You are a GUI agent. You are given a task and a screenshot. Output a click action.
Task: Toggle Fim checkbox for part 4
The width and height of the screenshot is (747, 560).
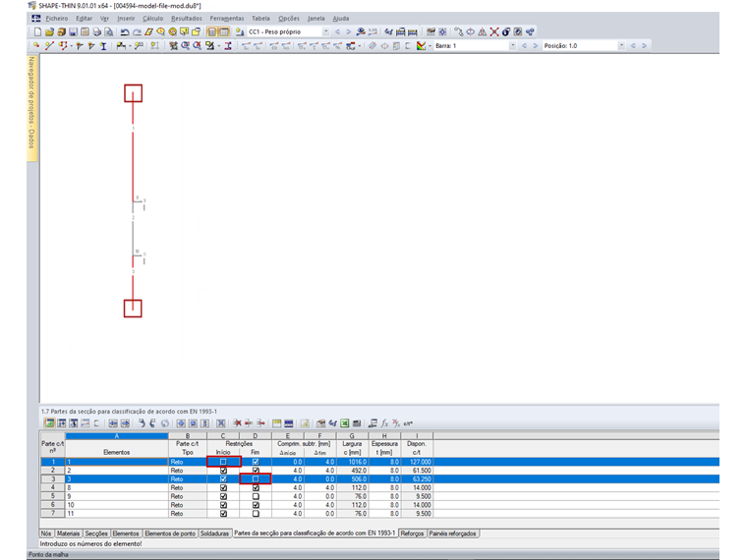tap(256, 487)
